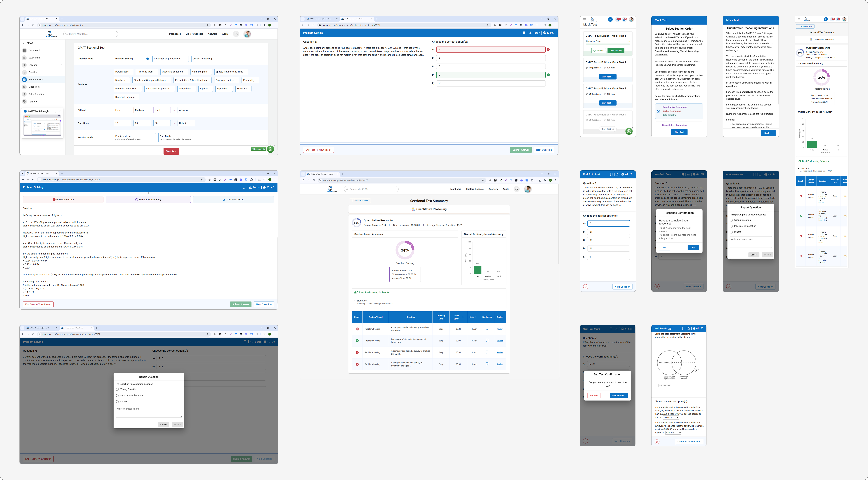The width and height of the screenshot is (868, 480).
Task: Click 'Write your issue here' box in desktop report dialog
Action: (x=149, y=412)
